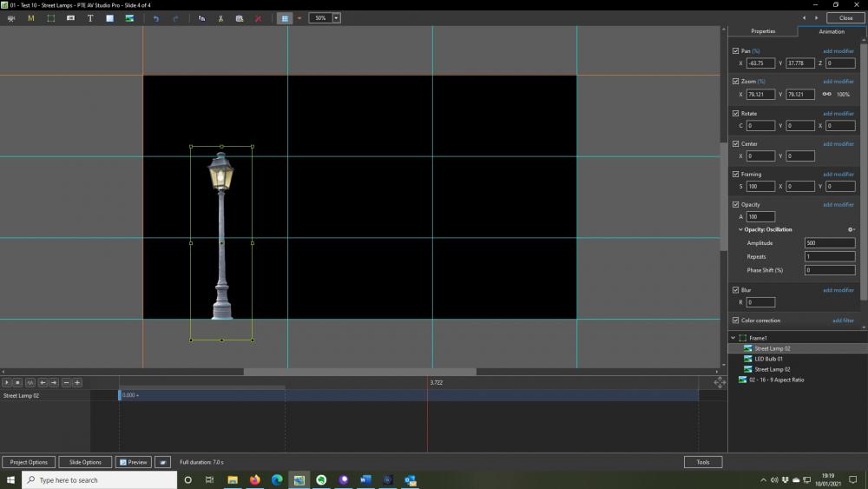Uncheck the Pan checkbox

click(736, 51)
